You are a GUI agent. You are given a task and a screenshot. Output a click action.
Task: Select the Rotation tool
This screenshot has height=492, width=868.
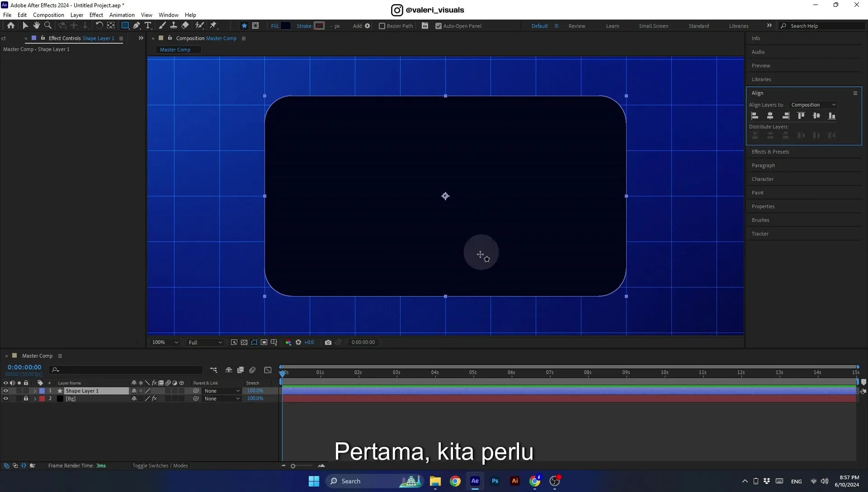tap(99, 26)
